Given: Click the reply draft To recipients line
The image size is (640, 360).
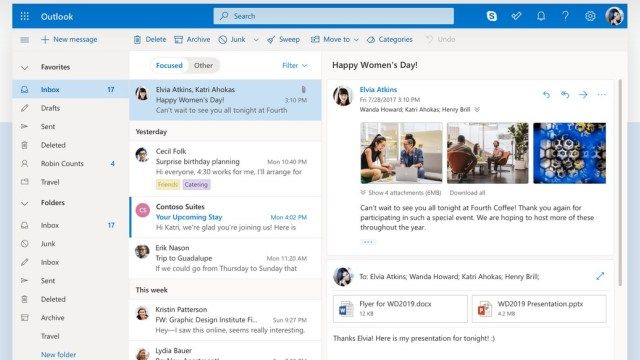Looking at the screenshot, I should tap(449, 277).
